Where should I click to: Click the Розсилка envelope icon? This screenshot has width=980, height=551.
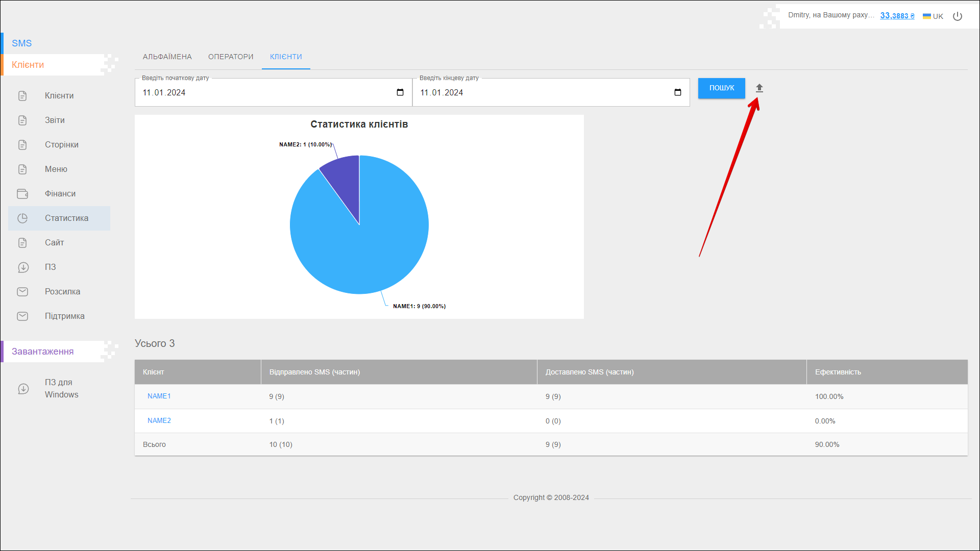[22, 292]
